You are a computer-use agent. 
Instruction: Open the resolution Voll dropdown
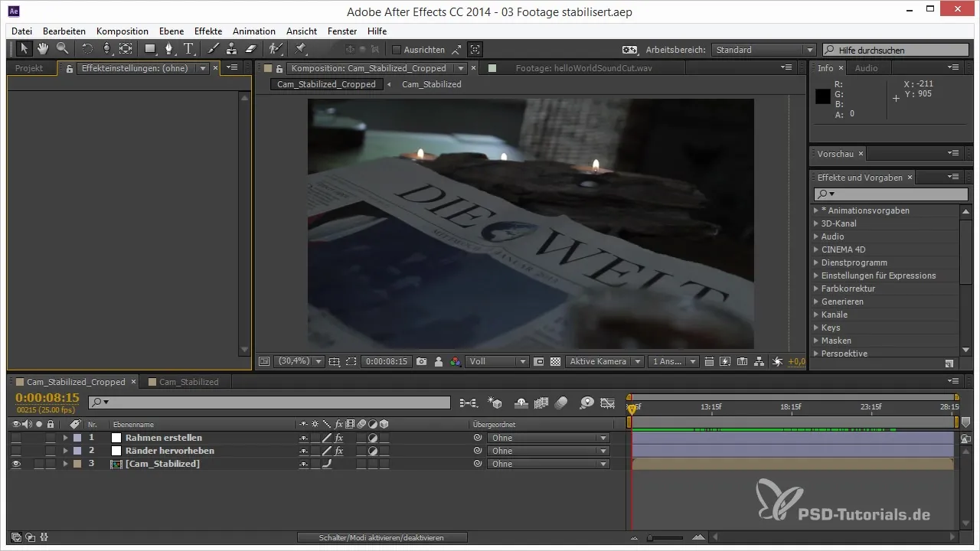point(498,361)
